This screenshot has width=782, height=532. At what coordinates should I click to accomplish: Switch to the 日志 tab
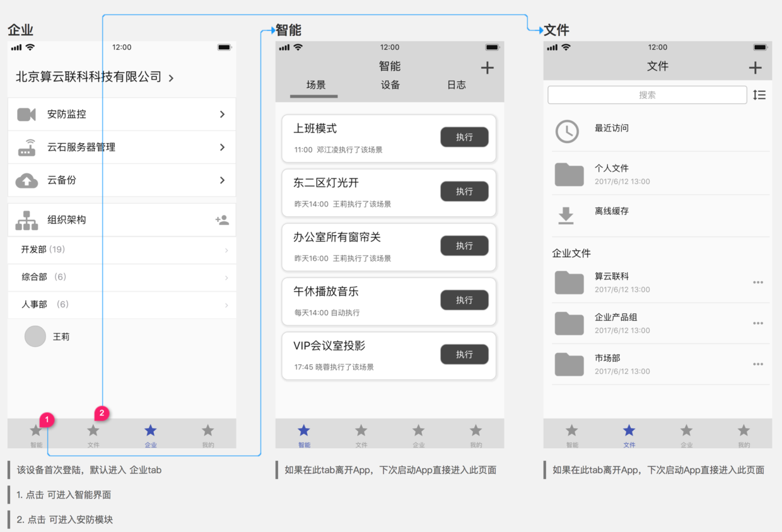(457, 85)
